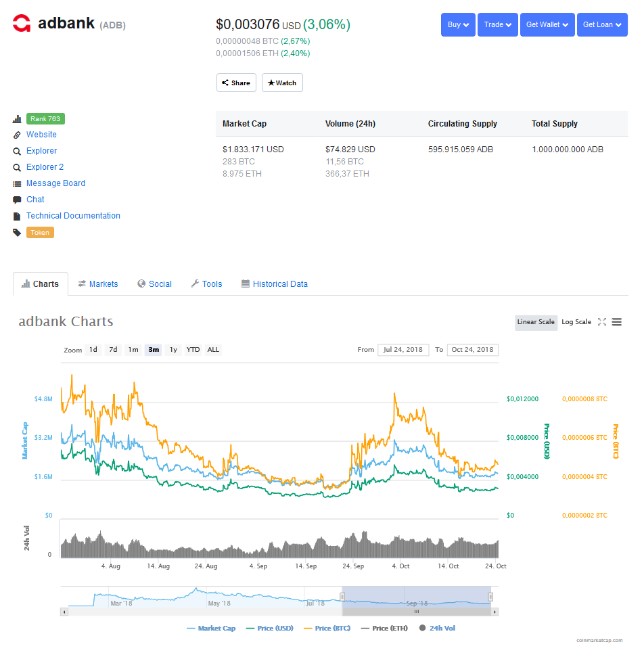This screenshot has width=644, height=659.
Task: Set chart zoom to 1y
Action: pyautogui.click(x=173, y=350)
